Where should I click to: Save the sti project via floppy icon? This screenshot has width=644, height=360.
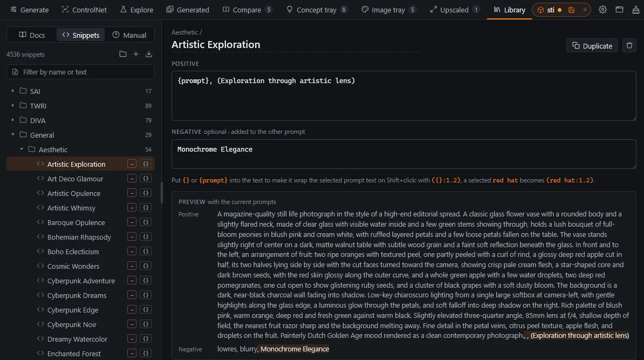[x=571, y=10]
